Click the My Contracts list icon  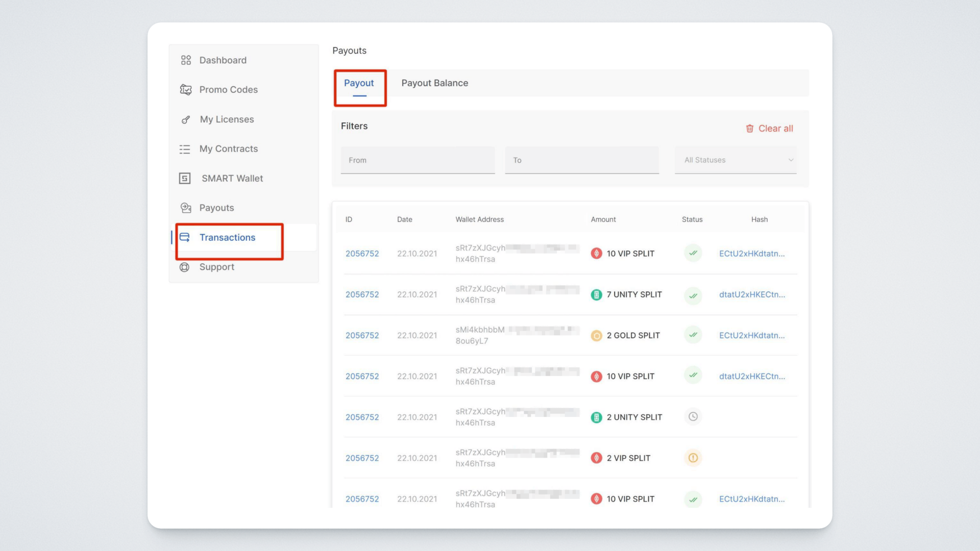[185, 149]
